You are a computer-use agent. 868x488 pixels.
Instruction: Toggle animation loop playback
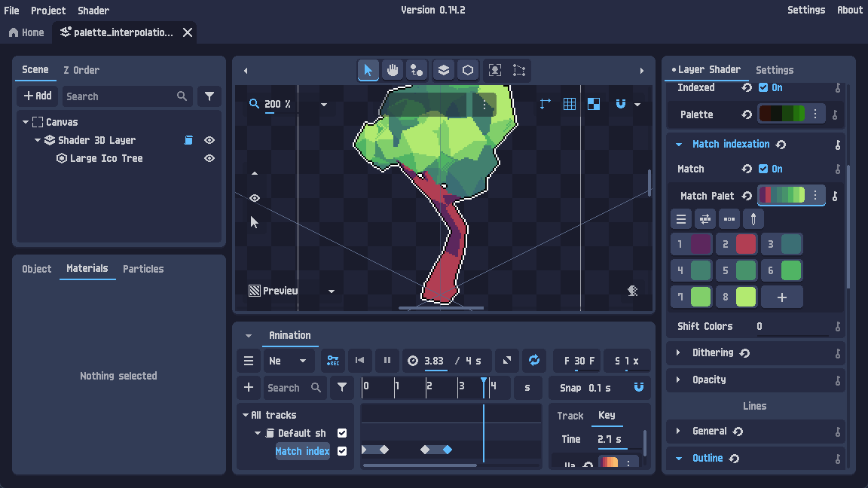pyautogui.click(x=534, y=361)
